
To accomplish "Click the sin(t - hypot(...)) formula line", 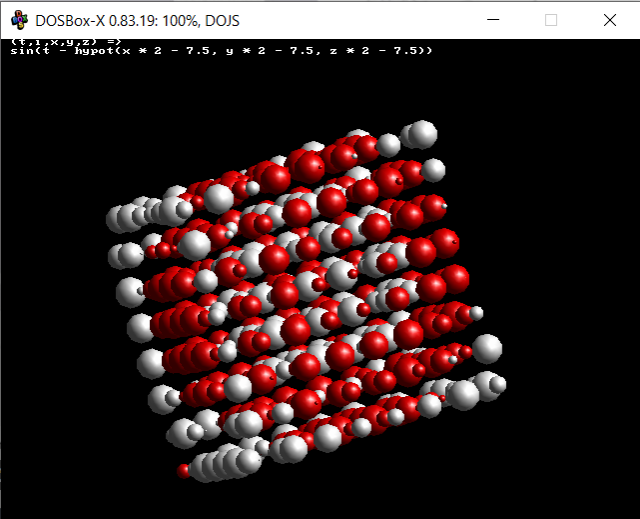I will [220, 50].
